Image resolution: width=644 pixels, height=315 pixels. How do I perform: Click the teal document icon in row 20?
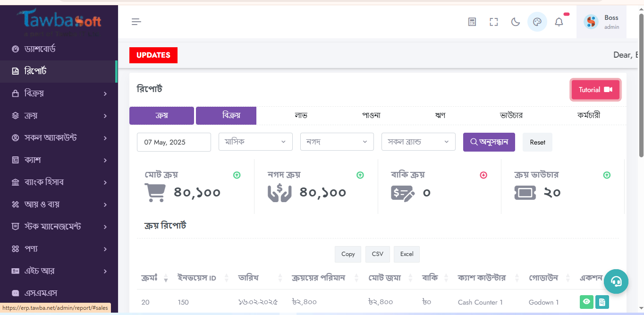pyautogui.click(x=602, y=302)
